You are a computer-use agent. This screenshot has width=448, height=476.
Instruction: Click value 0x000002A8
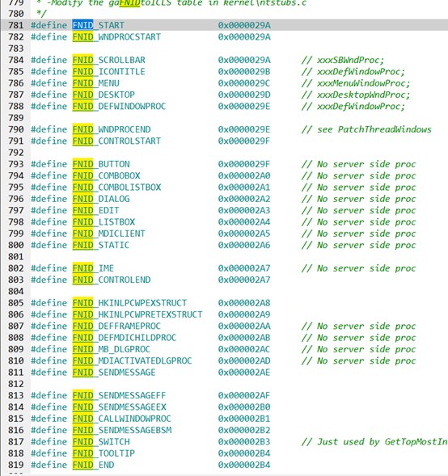(244, 303)
